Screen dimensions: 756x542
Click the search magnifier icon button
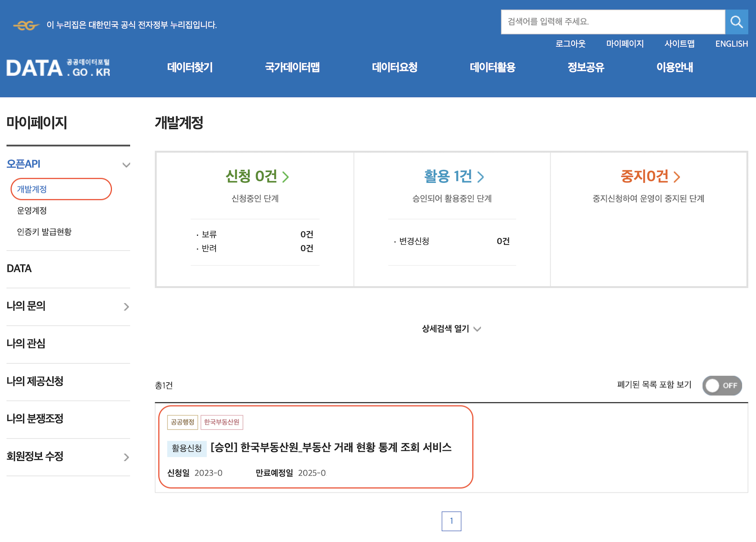click(x=736, y=22)
